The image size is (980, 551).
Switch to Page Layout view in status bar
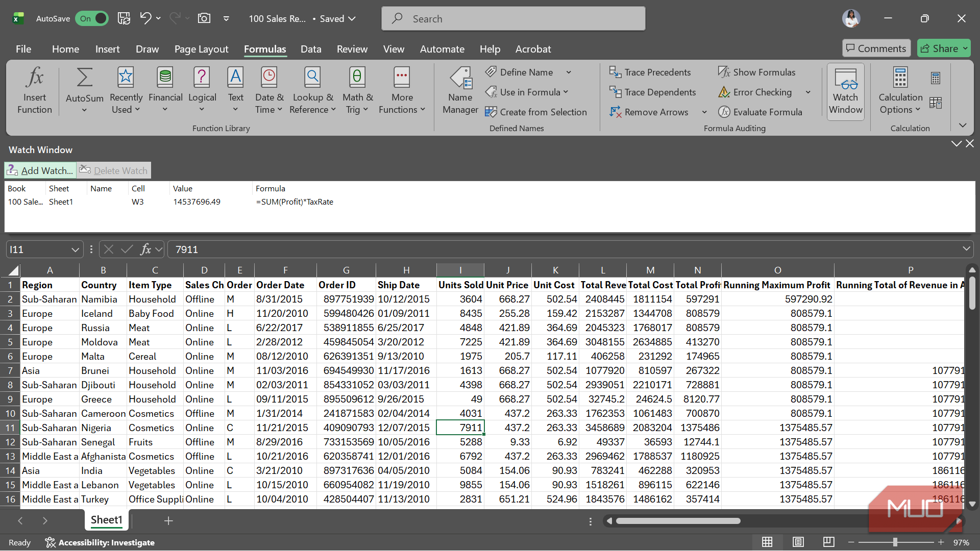click(x=798, y=542)
